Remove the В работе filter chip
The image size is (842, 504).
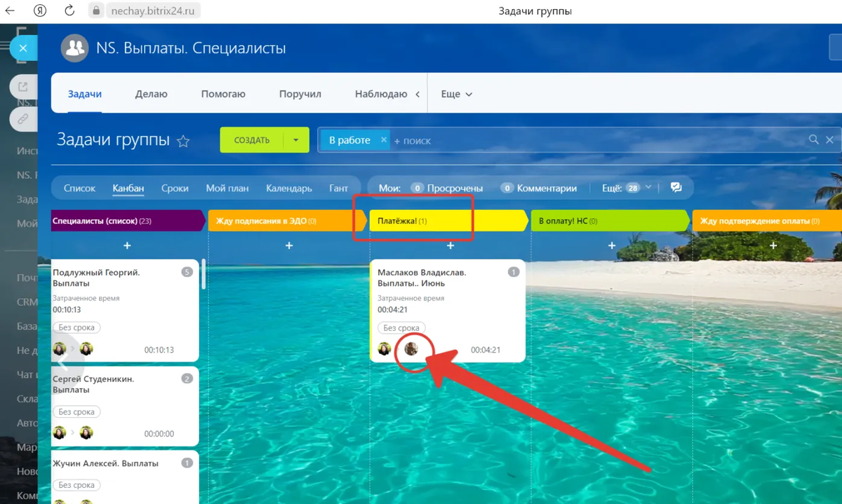[384, 140]
